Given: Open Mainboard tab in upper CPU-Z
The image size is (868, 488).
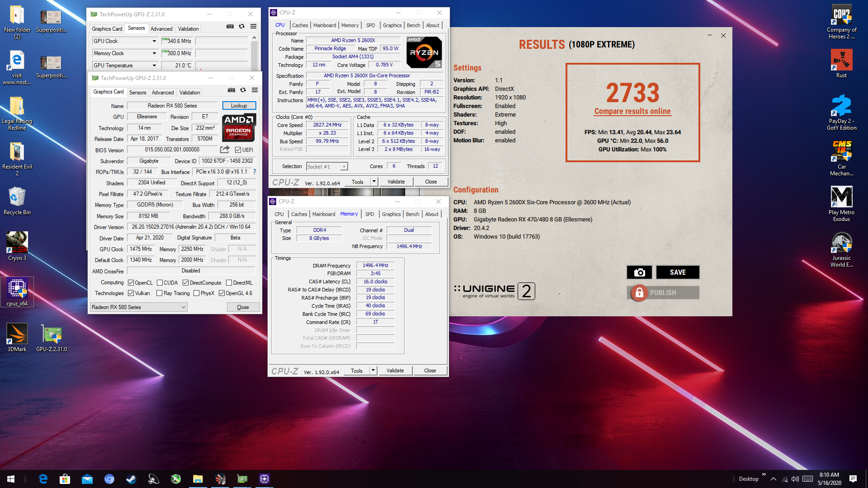Looking at the screenshot, I should 325,25.
